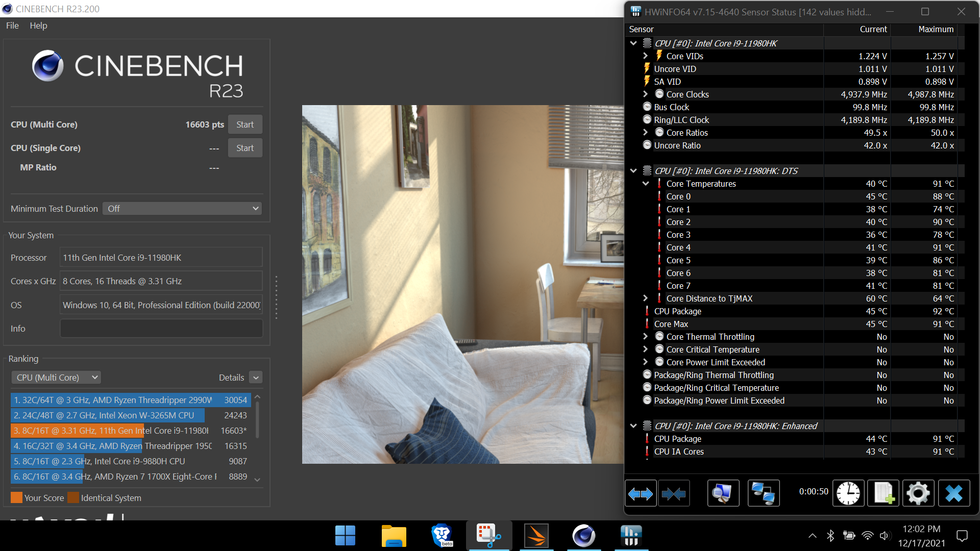Open Snipping Tool taskbar icon
Viewport: 980px width, 551px height.
488,536
